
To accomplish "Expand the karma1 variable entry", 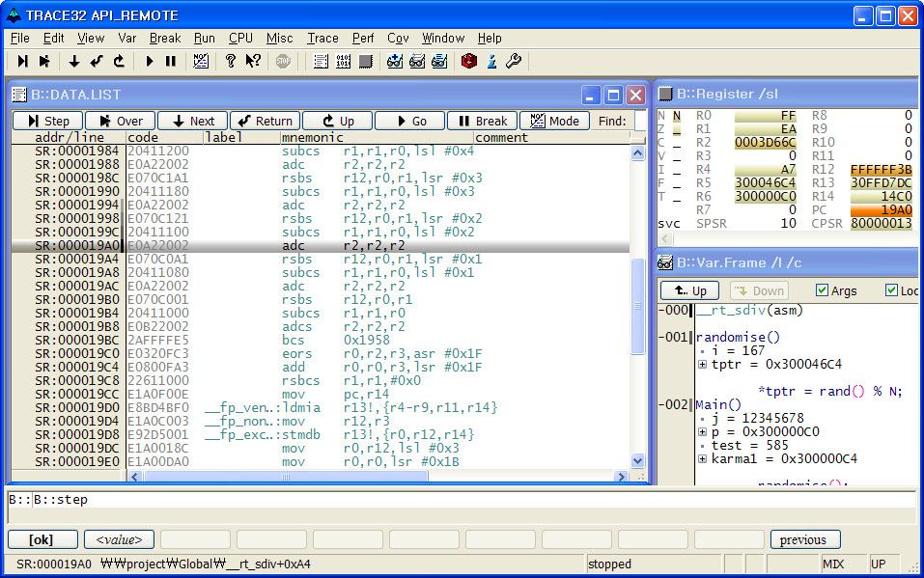I will pyautogui.click(x=703, y=457).
